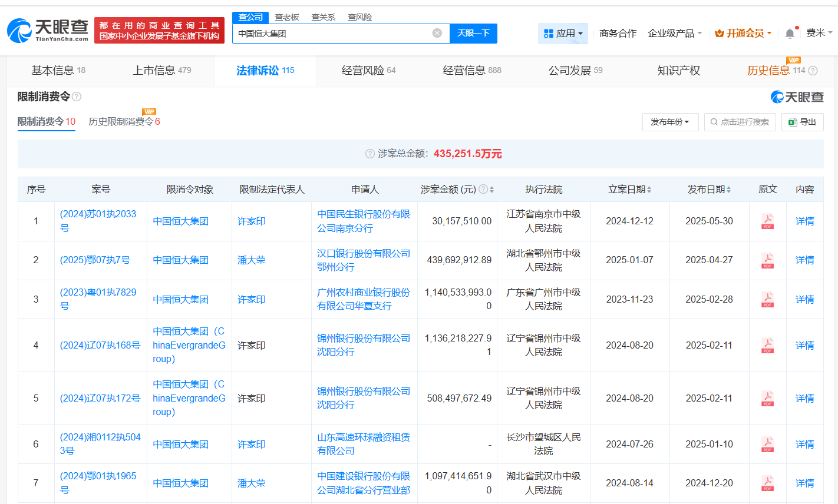Open PDF original for (2025)鄂07执7号 case

click(x=767, y=260)
